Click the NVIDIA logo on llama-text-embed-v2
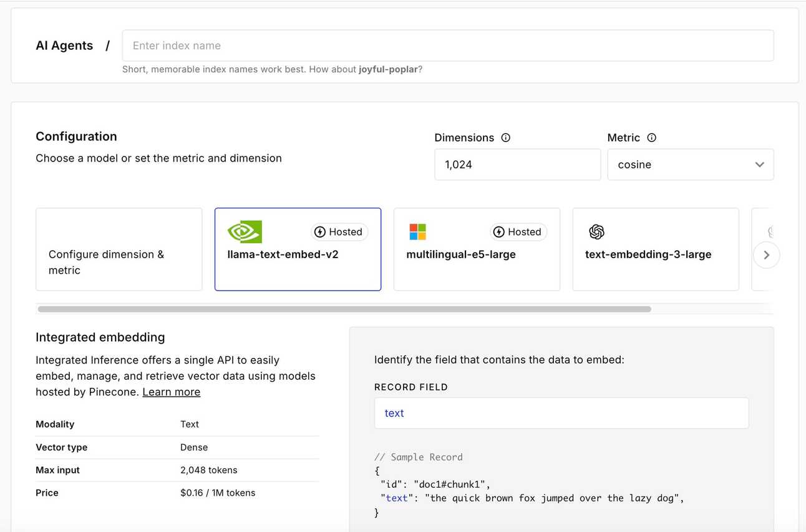Screen dimensions: 806x532 245,232
